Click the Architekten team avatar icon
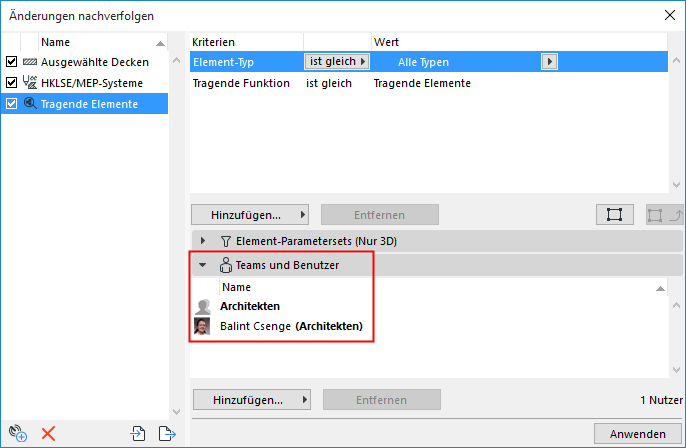Viewport: 686px width, 448px height. [x=202, y=306]
